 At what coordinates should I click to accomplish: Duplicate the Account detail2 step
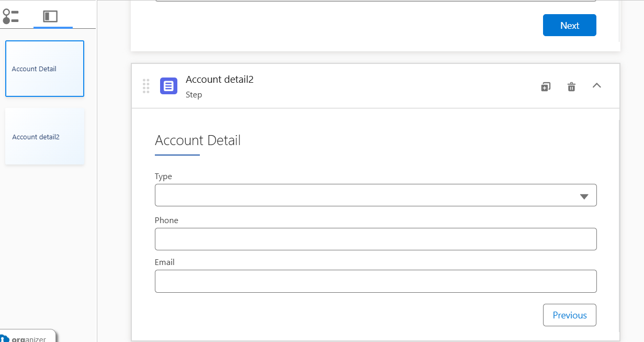[545, 86]
